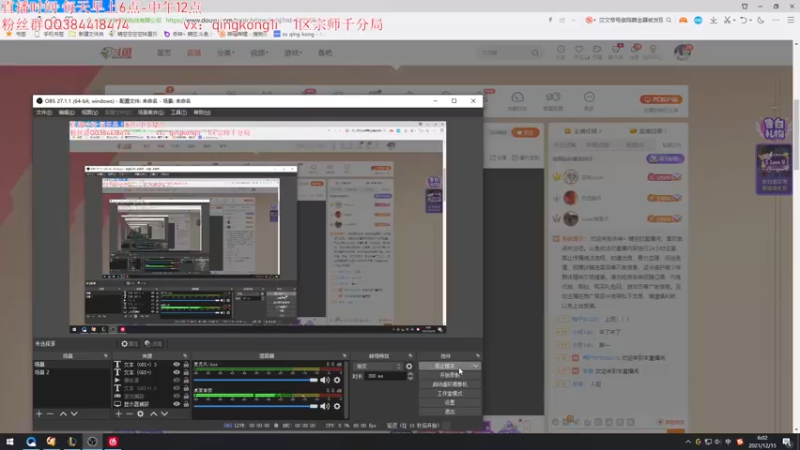Enable 工作室模式 in OBS controls
The width and height of the screenshot is (800, 450).
[449, 393]
